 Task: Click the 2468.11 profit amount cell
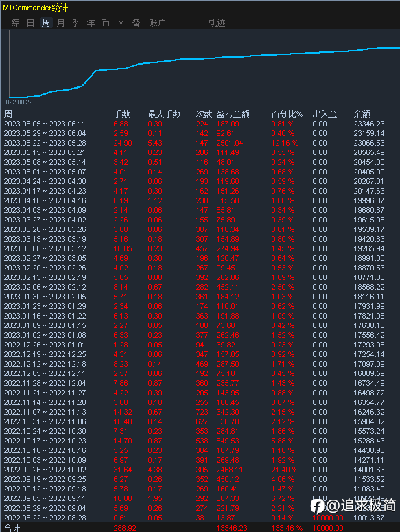230,470
